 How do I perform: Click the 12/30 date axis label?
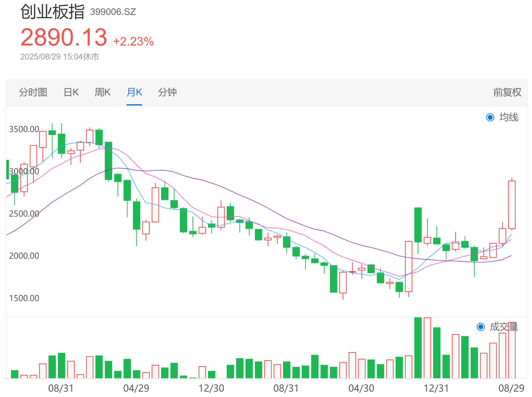pyautogui.click(x=211, y=388)
